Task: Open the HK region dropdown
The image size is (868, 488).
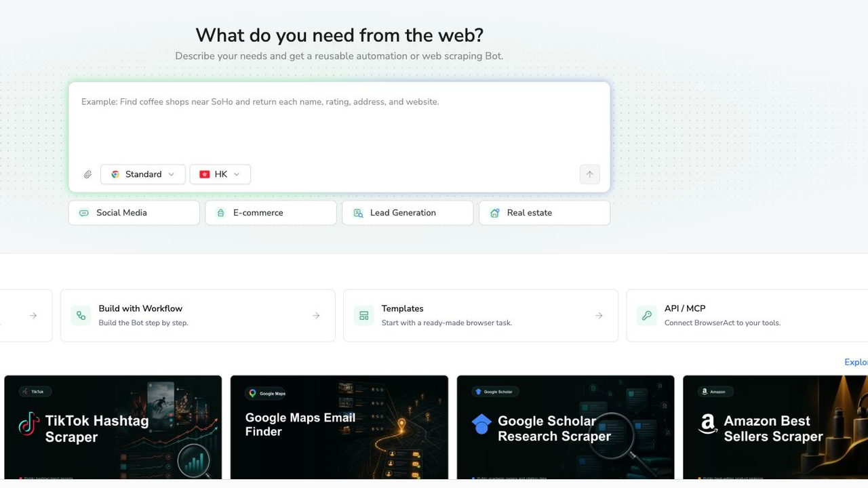Action: click(x=220, y=174)
